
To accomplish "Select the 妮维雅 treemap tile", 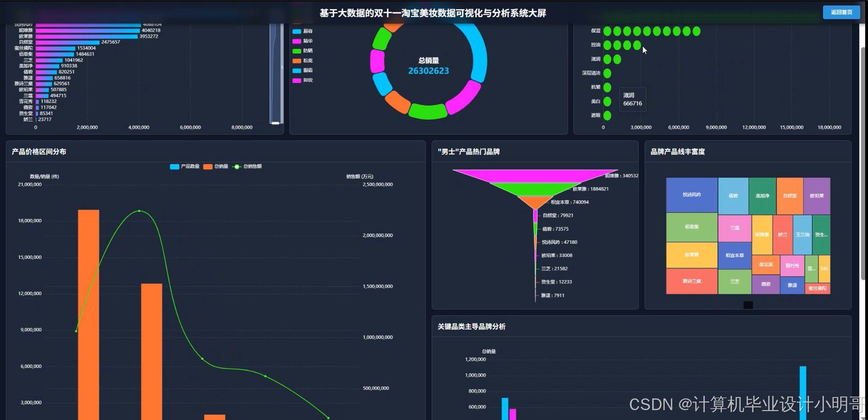I will click(x=762, y=235).
